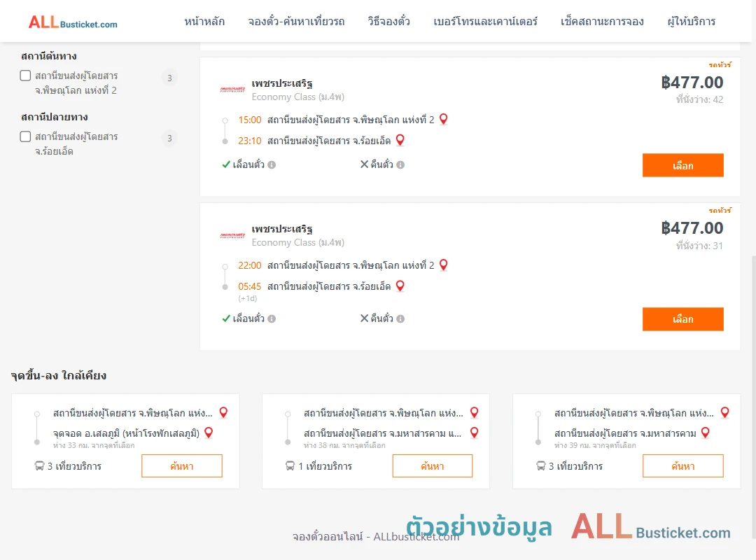Open map pin for 23:10 arrival station
Image resolution: width=756 pixels, height=560 pixels.
400,141
